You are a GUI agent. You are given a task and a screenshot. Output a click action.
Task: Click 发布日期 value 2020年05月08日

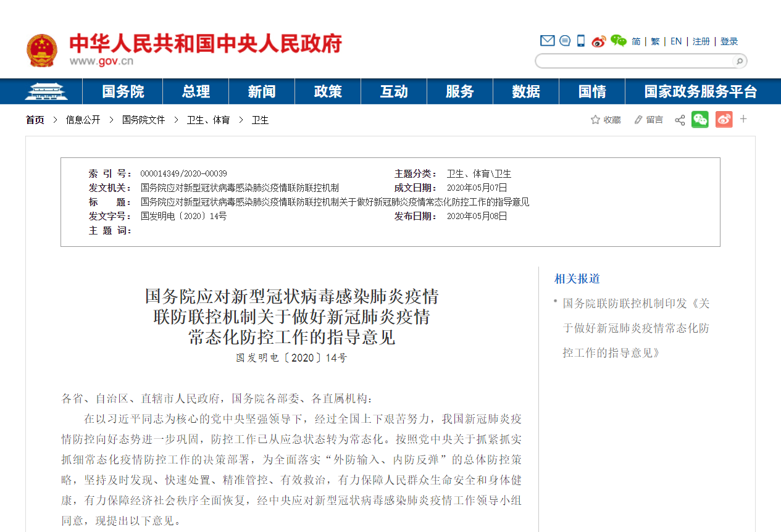[x=477, y=217]
